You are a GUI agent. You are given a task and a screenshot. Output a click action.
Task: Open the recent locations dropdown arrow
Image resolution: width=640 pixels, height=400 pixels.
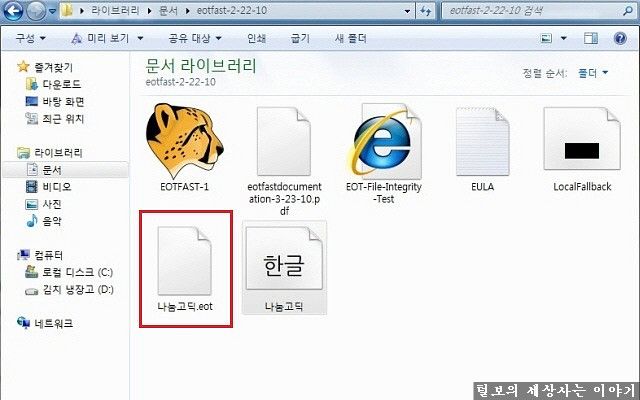[x=52, y=11]
